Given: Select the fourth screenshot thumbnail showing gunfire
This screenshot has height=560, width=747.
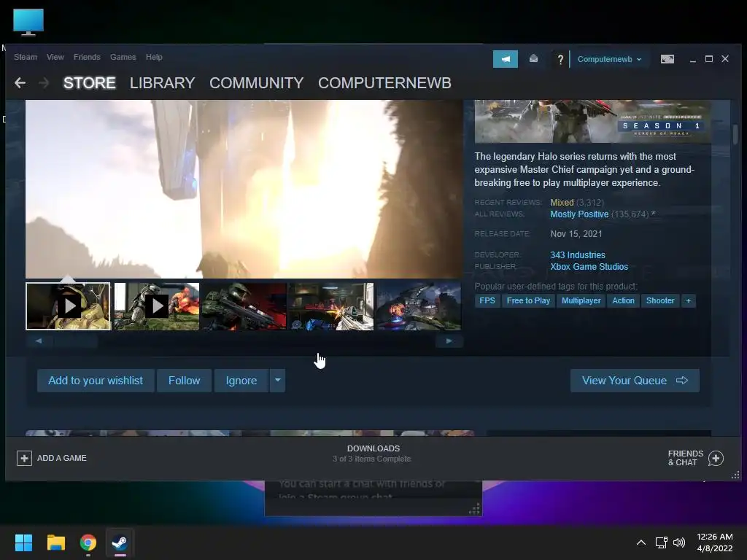Looking at the screenshot, I should tap(332, 306).
